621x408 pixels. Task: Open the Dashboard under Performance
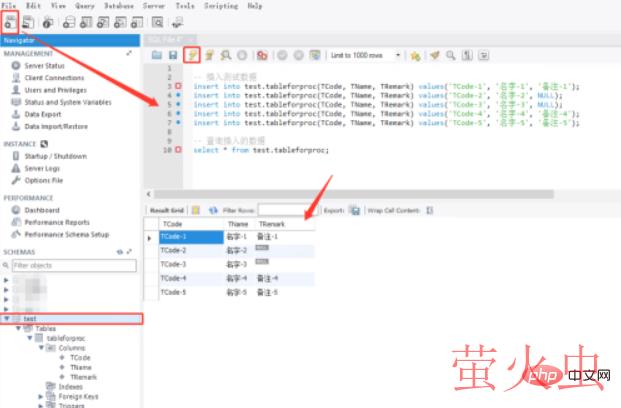[x=44, y=210]
